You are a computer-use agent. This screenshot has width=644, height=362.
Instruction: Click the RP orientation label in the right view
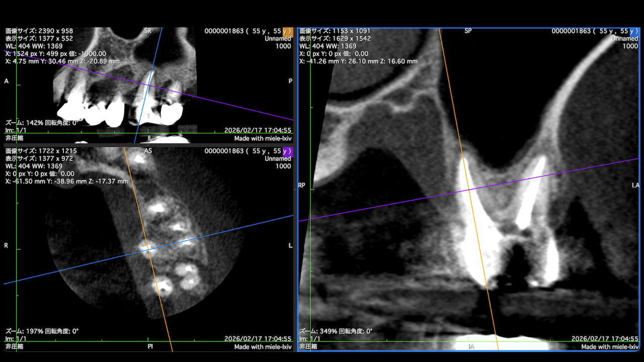coord(302,186)
